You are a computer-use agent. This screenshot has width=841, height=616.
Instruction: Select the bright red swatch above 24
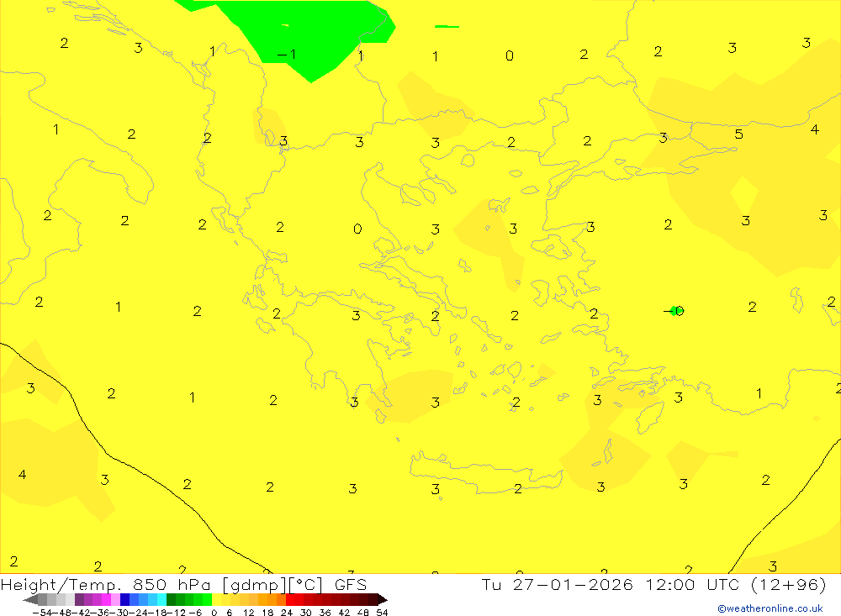[290, 599]
